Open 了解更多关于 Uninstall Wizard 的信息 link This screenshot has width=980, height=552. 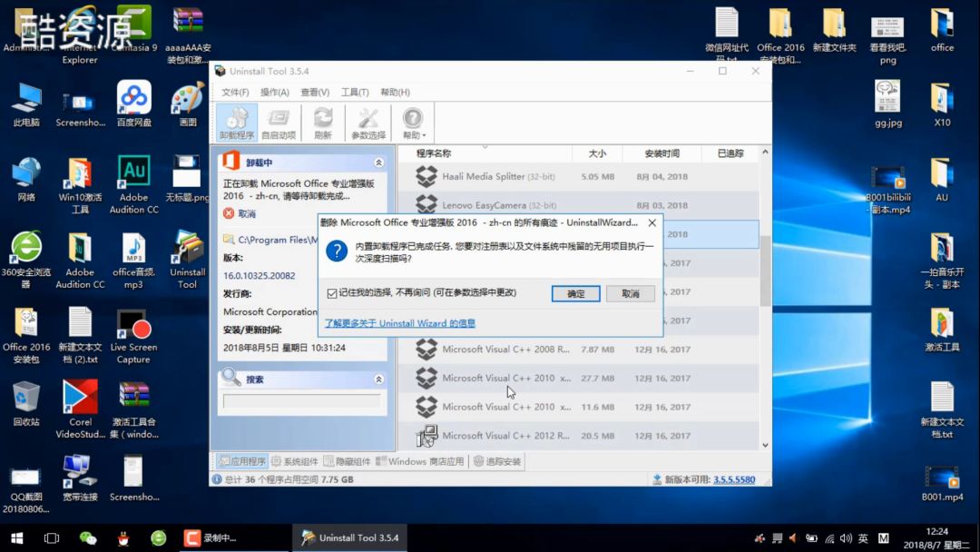pyautogui.click(x=400, y=323)
